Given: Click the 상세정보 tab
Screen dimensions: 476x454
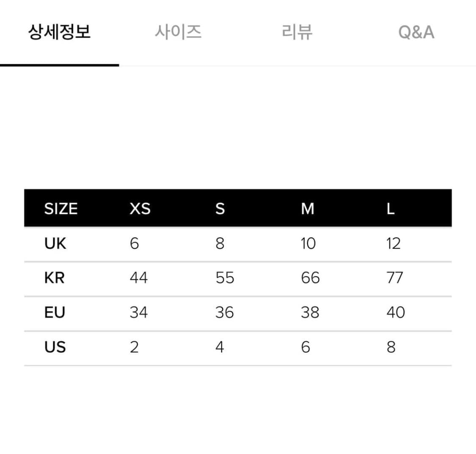Looking at the screenshot, I should (x=59, y=32).
